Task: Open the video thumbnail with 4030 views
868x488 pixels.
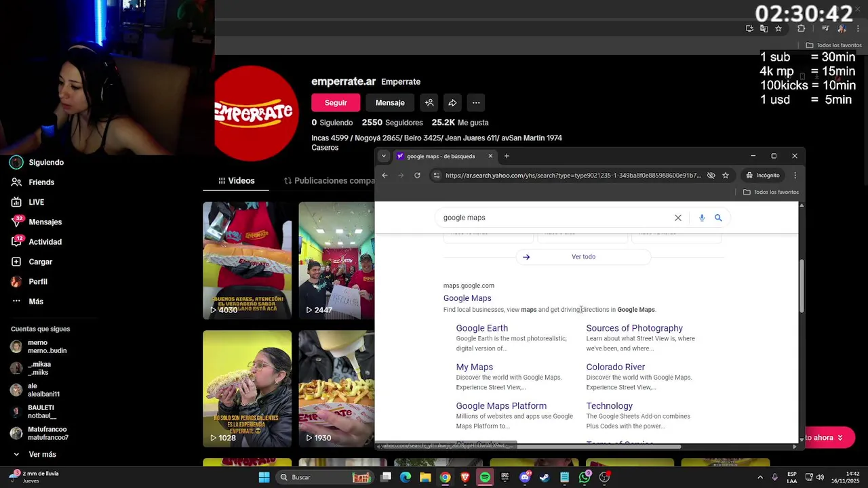Action: click(247, 260)
